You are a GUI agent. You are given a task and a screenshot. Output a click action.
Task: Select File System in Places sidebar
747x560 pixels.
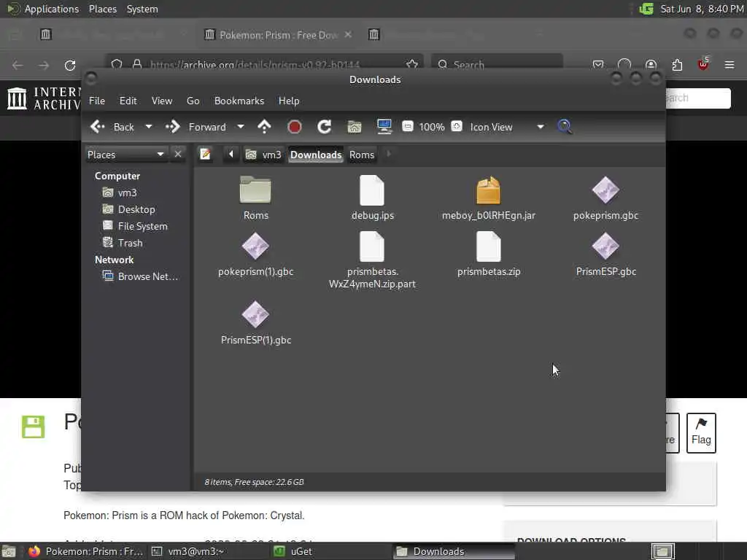coord(142,226)
